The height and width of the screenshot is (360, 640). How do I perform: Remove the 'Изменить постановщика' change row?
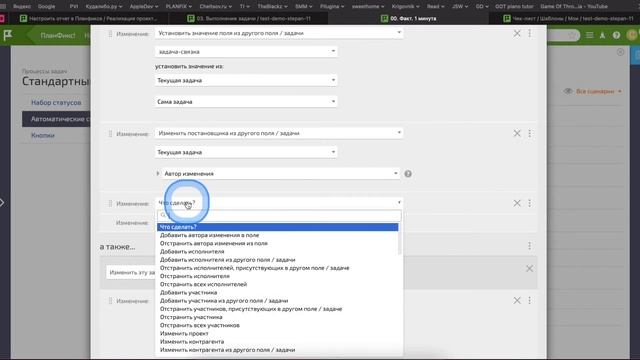517,133
